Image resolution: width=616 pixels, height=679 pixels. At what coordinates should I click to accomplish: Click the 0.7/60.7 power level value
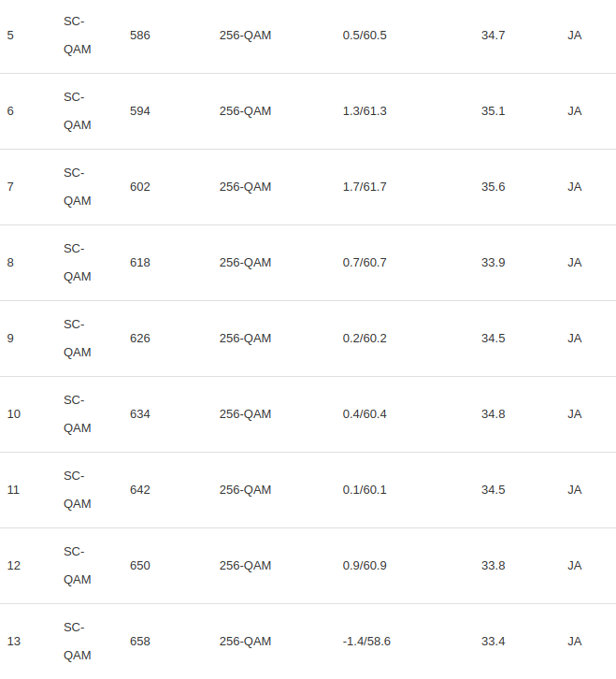point(365,263)
